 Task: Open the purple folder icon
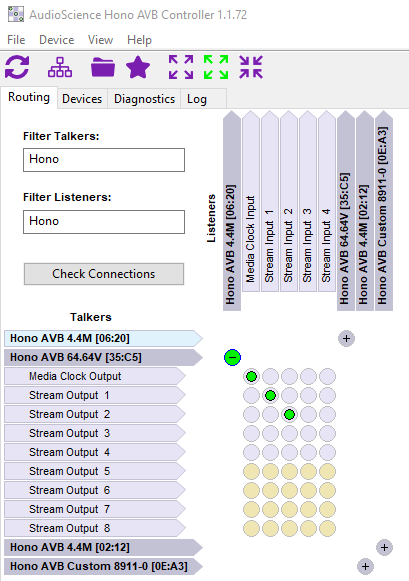coord(103,67)
